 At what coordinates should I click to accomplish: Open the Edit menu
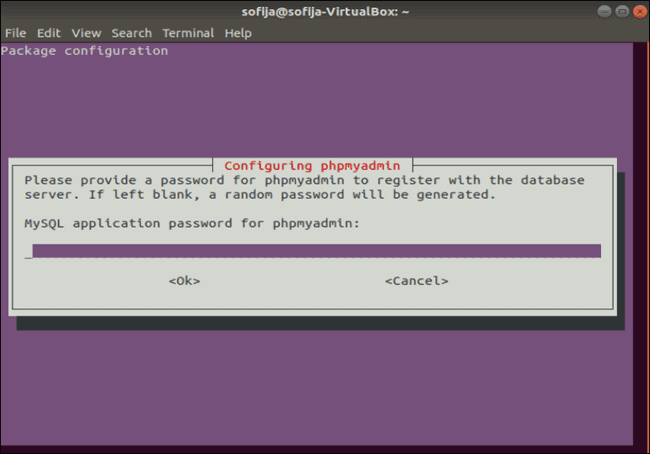(49, 33)
